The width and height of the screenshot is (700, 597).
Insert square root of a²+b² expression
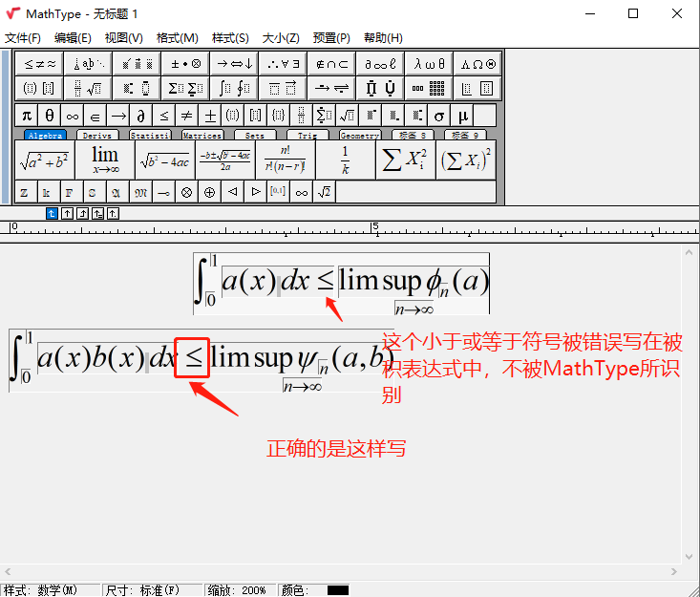(x=45, y=160)
